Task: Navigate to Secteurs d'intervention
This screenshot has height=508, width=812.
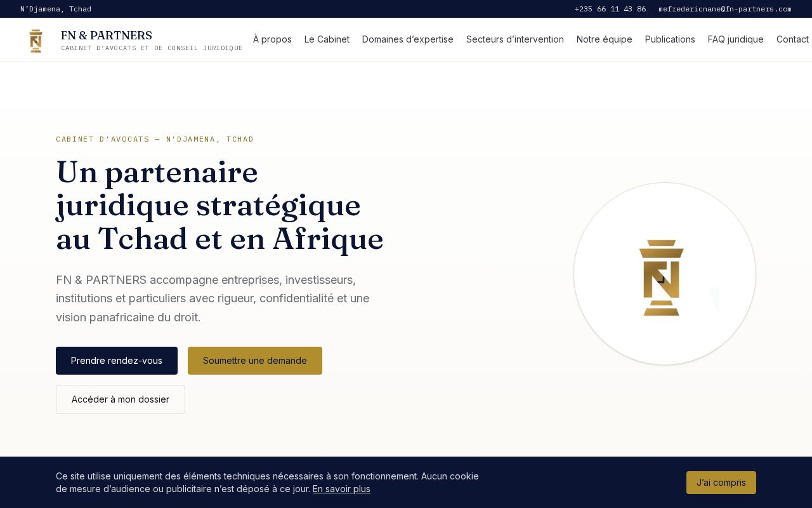Action: pyautogui.click(x=515, y=39)
